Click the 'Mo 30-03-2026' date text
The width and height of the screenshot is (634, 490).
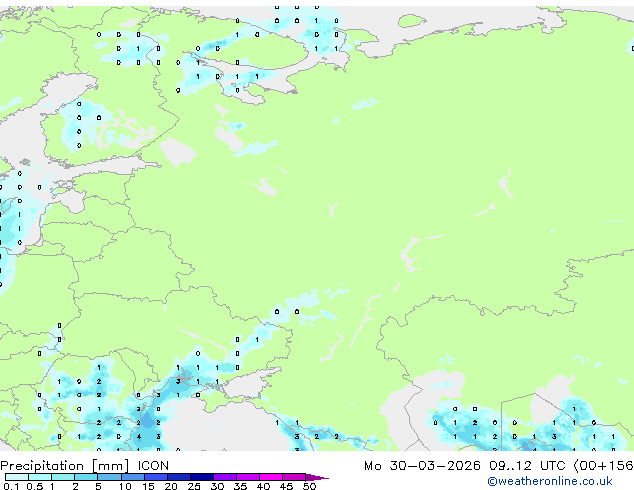422,466
